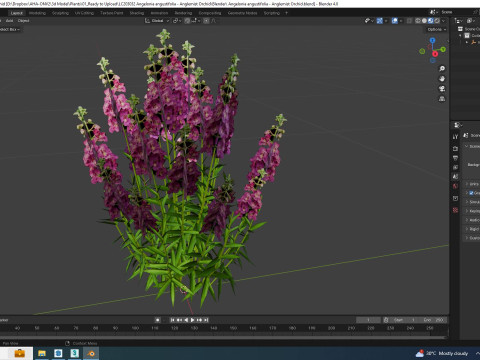Click the blue Z axis on gizmo
The height and width of the screenshot is (360, 480).
[x=432, y=40]
